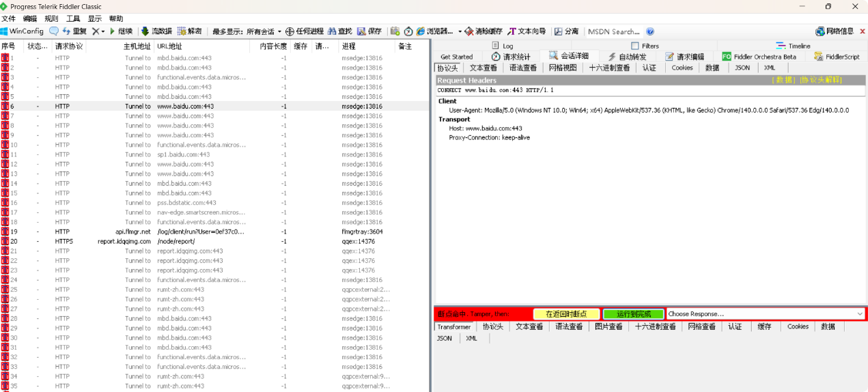Viewport: 868px width, 392px height.
Task: Click the Host: www.baidu.com:443 header line
Action: pos(486,128)
